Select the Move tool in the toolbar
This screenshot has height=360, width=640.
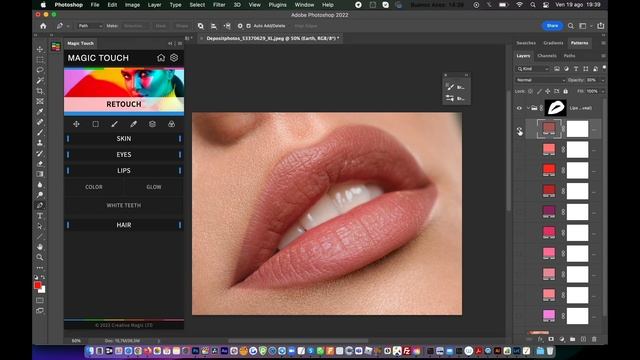click(x=40, y=49)
